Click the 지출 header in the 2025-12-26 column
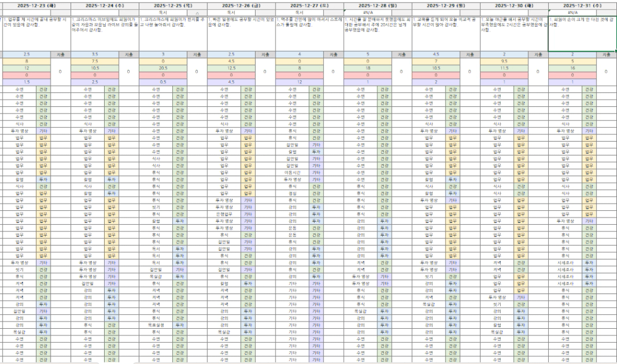The height and width of the screenshot is (364, 617). (265, 55)
